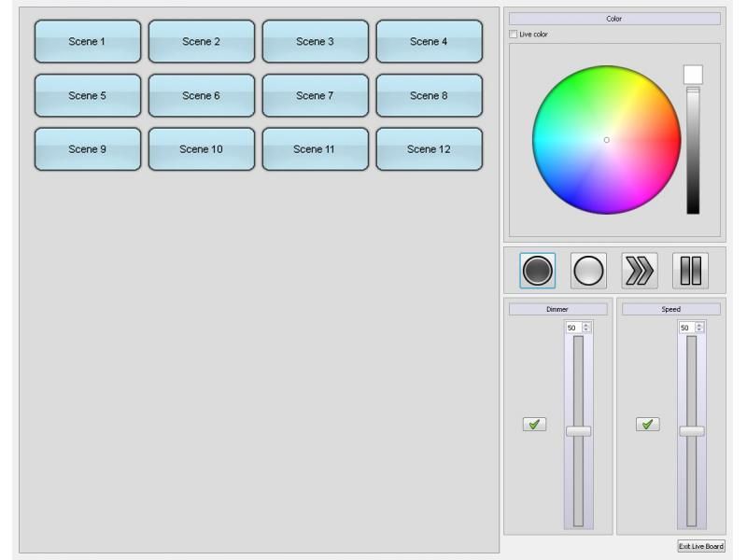The width and height of the screenshot is (747, 560).
Task: Start Scene 9
Action: pos(88,149)
